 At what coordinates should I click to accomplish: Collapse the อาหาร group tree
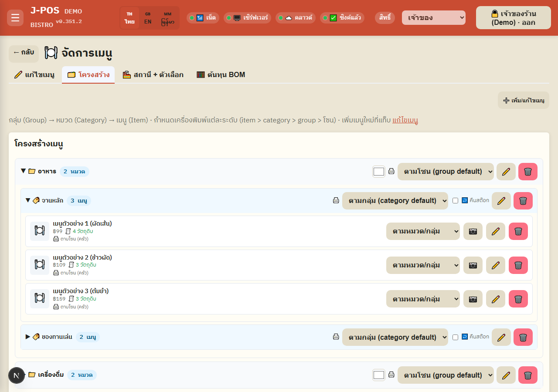tap(24, 171)
